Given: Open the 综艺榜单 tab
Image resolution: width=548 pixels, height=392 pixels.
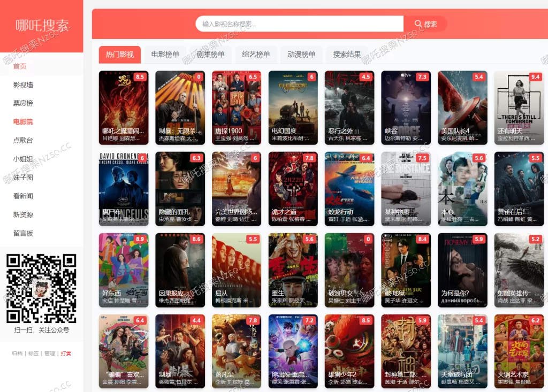Looking at the screenshot, I should tap(256, 55).
